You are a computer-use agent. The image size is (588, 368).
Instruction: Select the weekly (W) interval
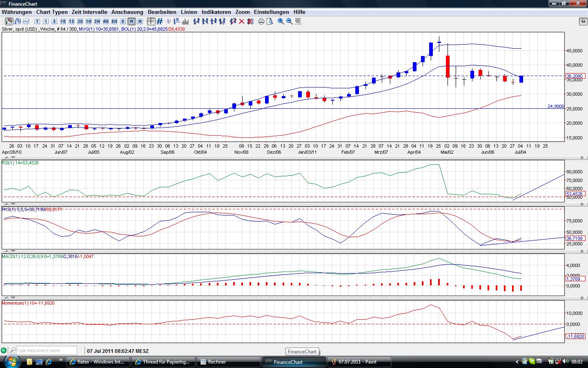(131, 21)
